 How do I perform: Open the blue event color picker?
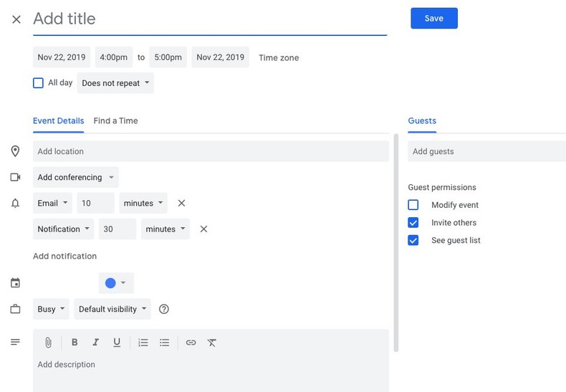click(x=115, y=283)
